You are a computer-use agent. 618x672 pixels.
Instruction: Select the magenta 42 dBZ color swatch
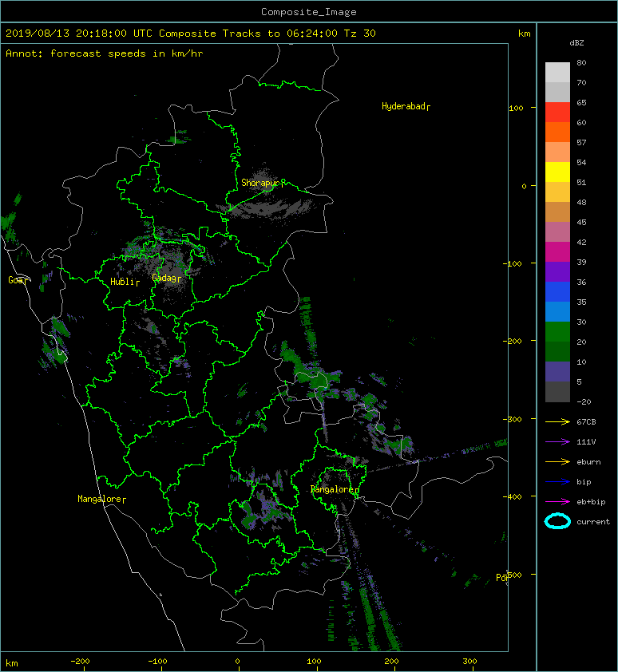(x=557, y=251)
